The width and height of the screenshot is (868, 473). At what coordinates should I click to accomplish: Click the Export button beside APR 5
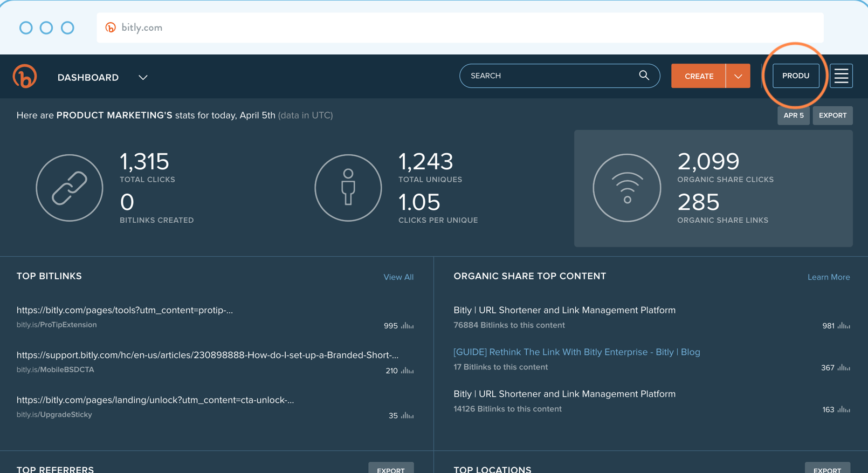tap(832, 115)
